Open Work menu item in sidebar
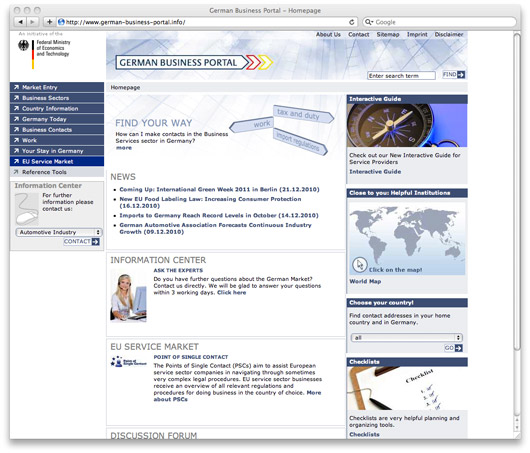 click(x=57, y=140)
